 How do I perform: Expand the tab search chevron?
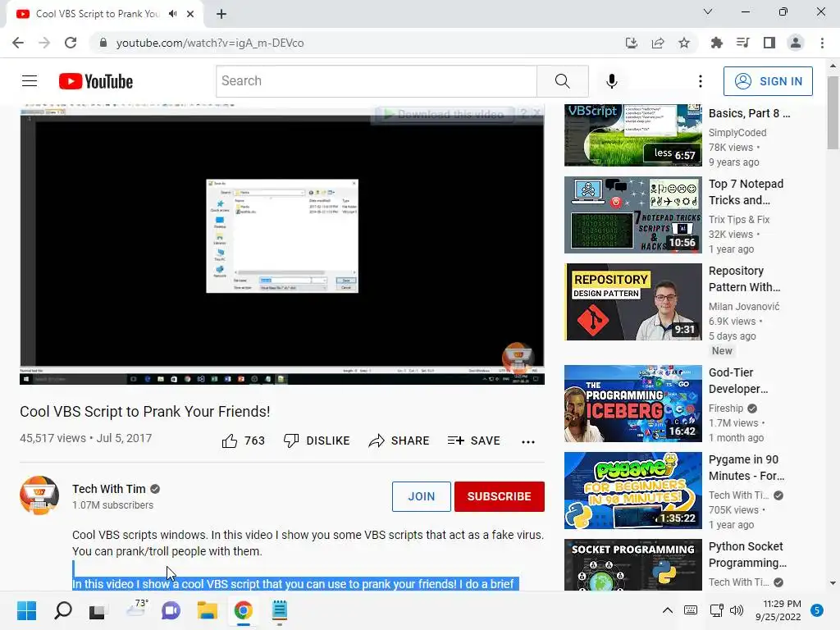point(708,11)
